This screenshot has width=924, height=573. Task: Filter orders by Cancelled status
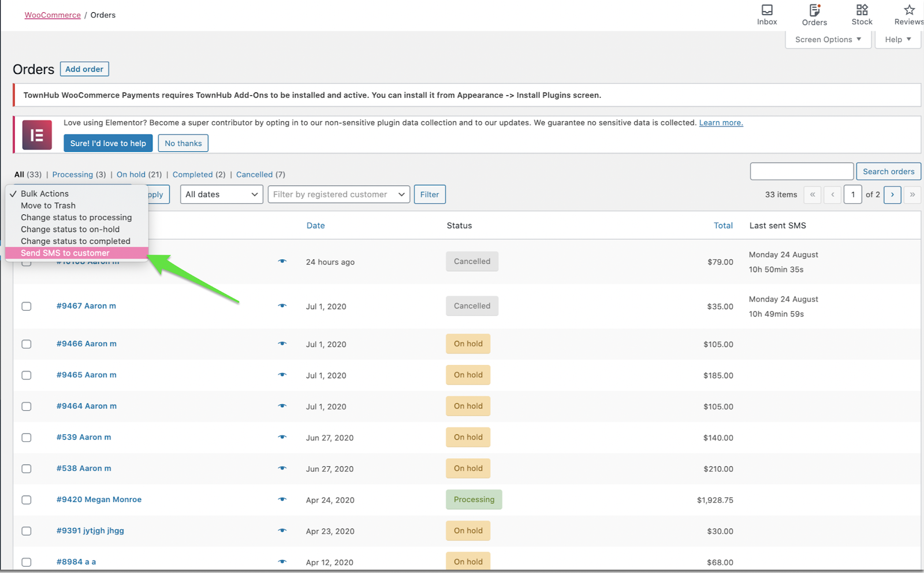tap(254, 174)
